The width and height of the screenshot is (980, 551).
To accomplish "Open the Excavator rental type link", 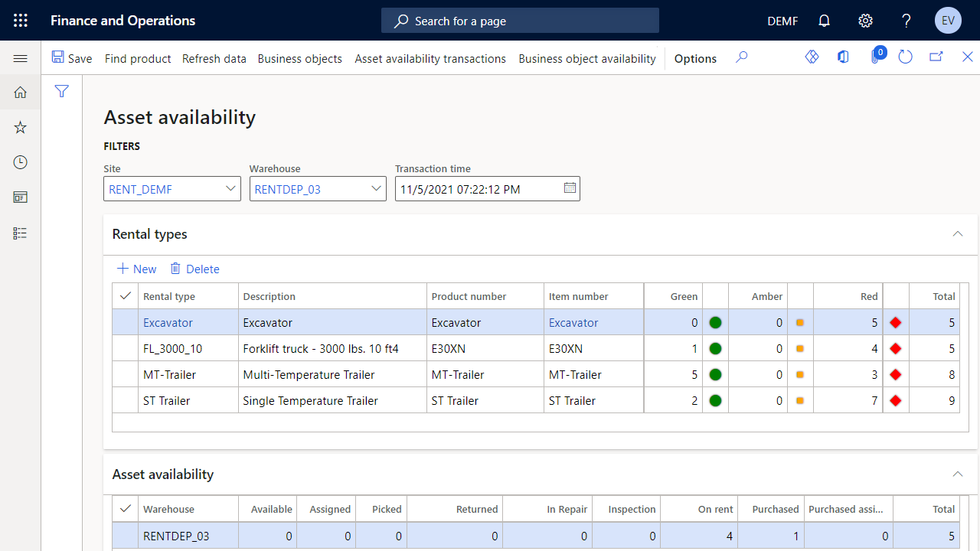I will point(168,322).
